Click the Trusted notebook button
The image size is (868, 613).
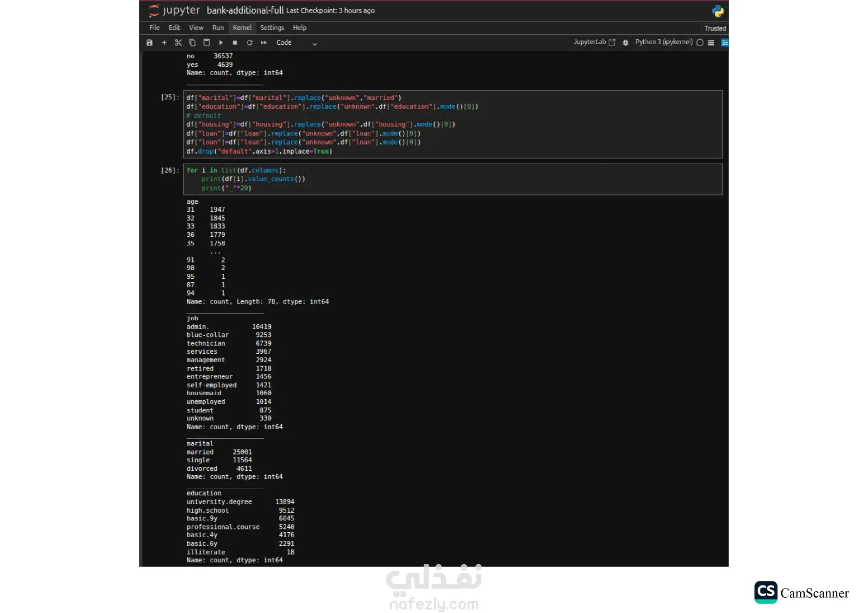coord(715,28)
